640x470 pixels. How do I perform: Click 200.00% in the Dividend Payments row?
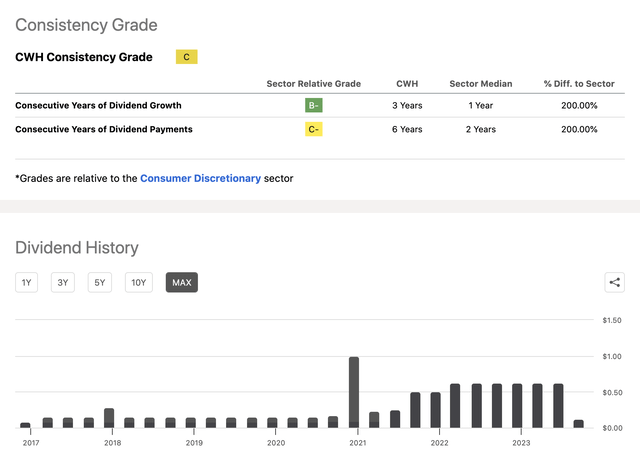click(x=579, y=129)
